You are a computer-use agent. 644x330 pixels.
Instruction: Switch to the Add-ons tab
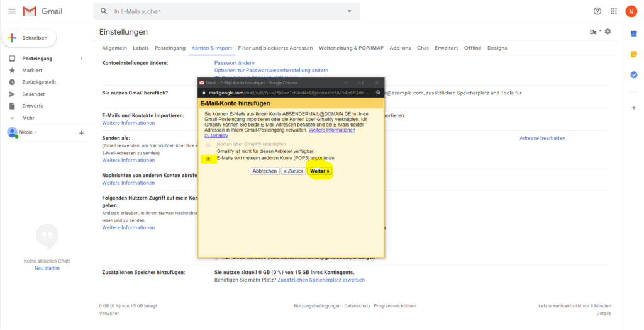coord(401,48)
